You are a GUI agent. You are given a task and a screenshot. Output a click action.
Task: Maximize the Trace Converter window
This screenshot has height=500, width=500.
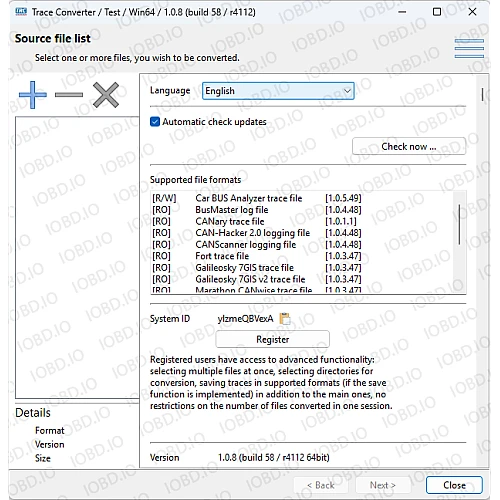437,12
